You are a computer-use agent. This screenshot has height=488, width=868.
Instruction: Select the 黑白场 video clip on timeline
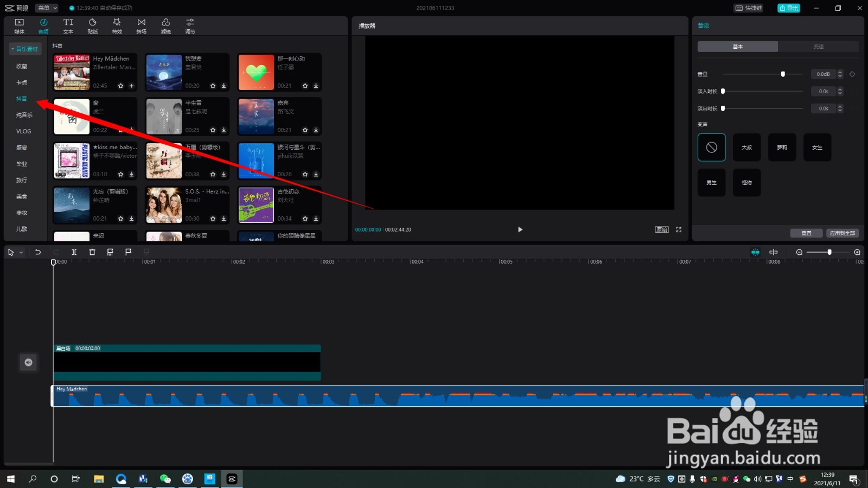pos(187,362)
